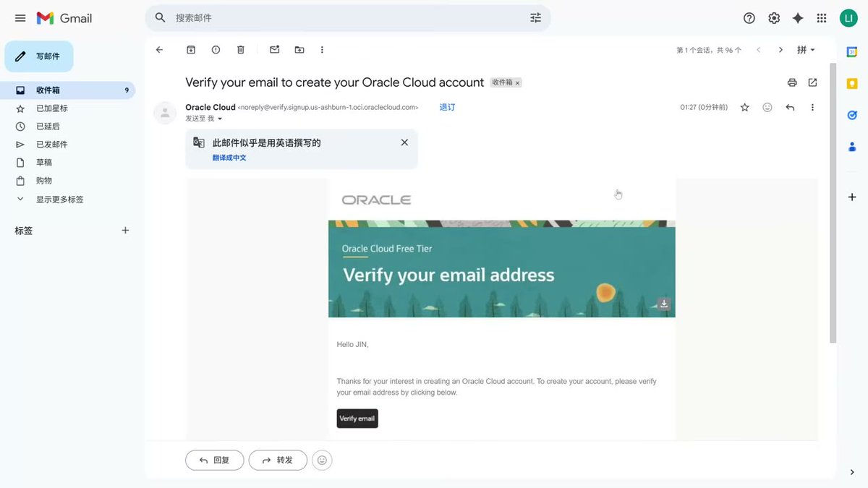Open email in a new window
The image size is (868, 488).
click(x=812, y=82)
